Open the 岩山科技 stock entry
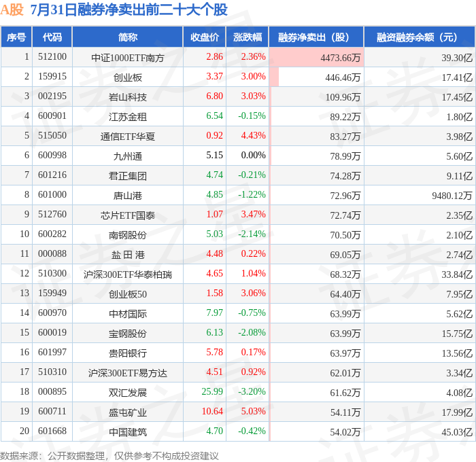Screen dimensions: 476x462 (128, 97)
